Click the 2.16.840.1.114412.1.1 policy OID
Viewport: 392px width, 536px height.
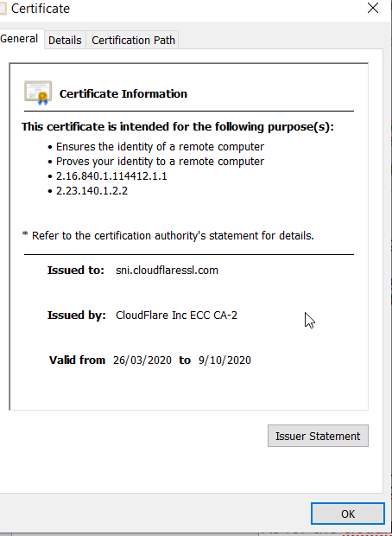111,176
